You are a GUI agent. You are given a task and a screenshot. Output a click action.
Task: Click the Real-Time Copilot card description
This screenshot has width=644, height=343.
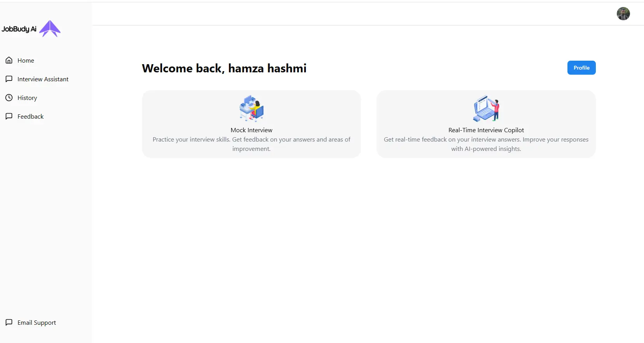486,144
